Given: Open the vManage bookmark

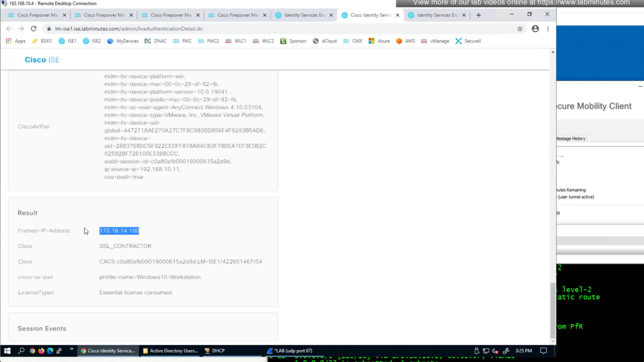Looking at the screenshot, I should pyautogui.click(x=435, y=41).
